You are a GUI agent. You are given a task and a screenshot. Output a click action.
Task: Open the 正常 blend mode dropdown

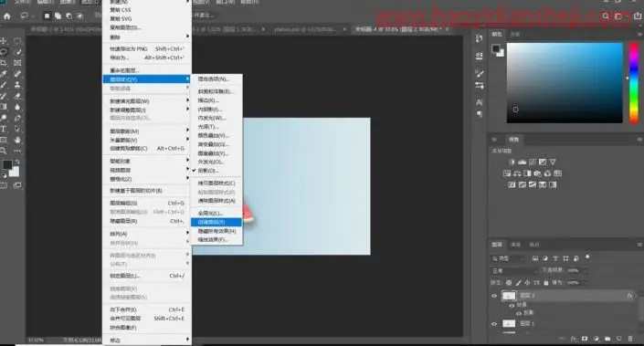point(514,271)
